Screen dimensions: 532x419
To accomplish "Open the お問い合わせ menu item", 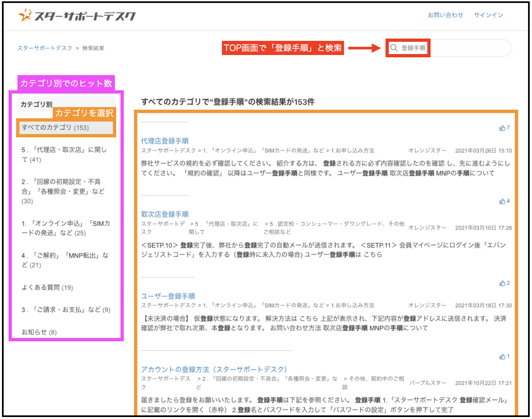I will click(445, 14).
